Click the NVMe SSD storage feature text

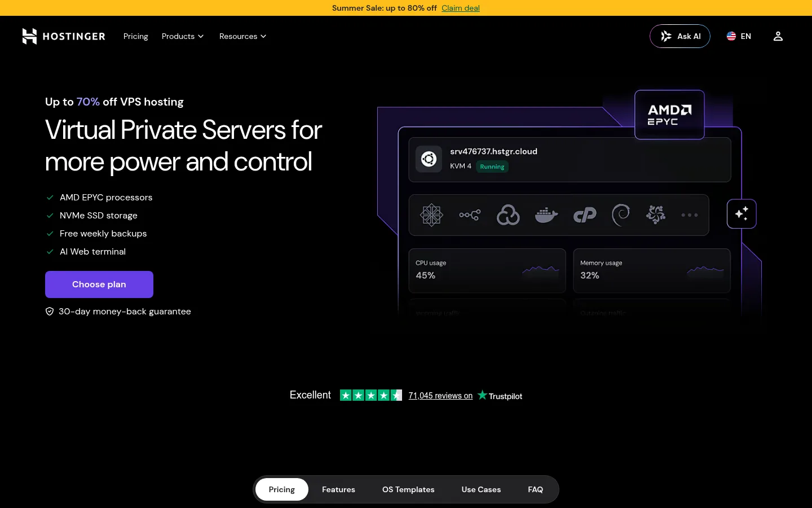99,216
